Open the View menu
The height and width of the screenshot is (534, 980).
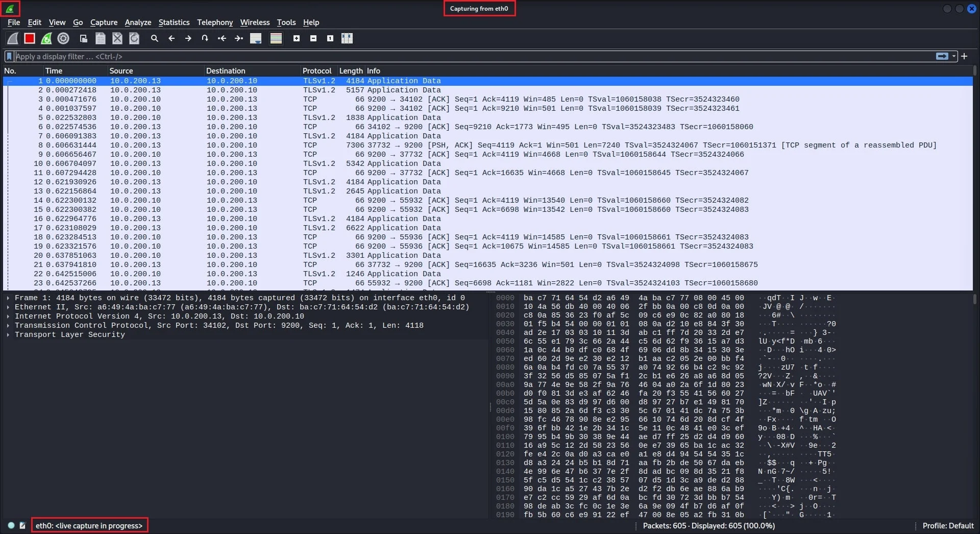pos(57,22)
